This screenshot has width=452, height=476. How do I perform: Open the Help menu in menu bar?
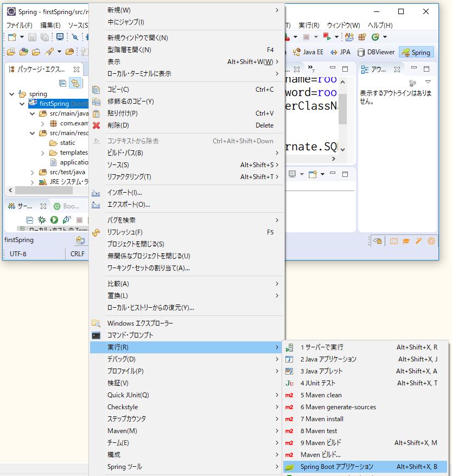(x=380, y=25)
